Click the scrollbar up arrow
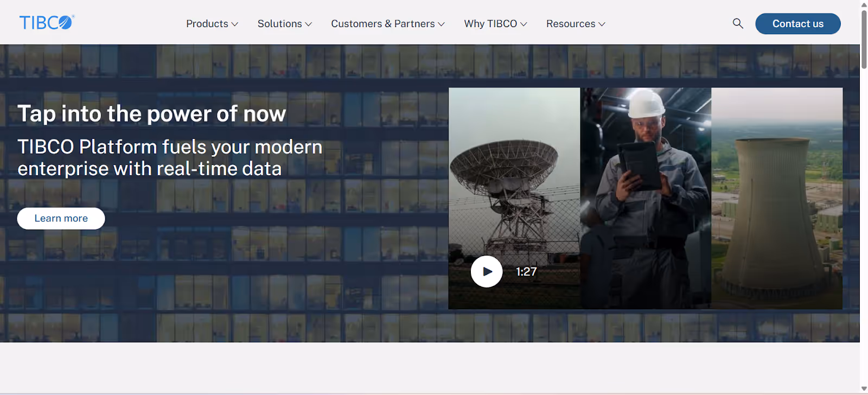Image resolution: width=868 pixels, height=395 pixels. pos(864,5)
